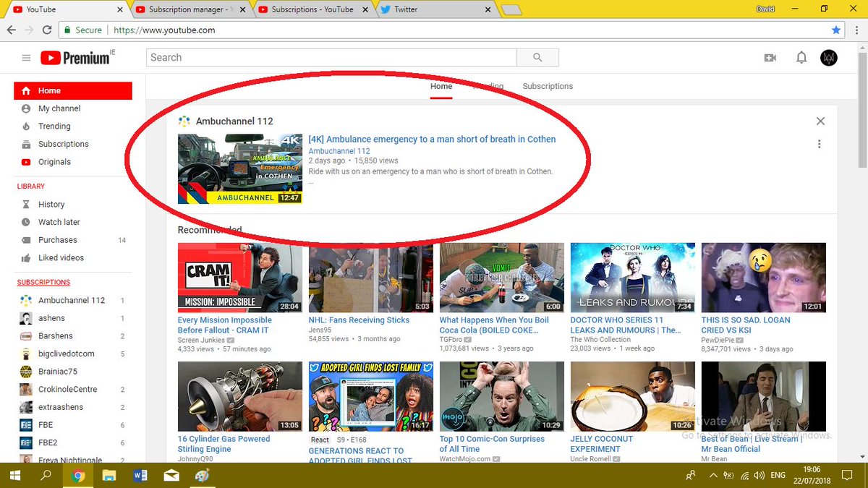The image size is (868, 488).
Task: Dismiss the Ambuchannel 112 shelf with X
Action: pos(820,121)
